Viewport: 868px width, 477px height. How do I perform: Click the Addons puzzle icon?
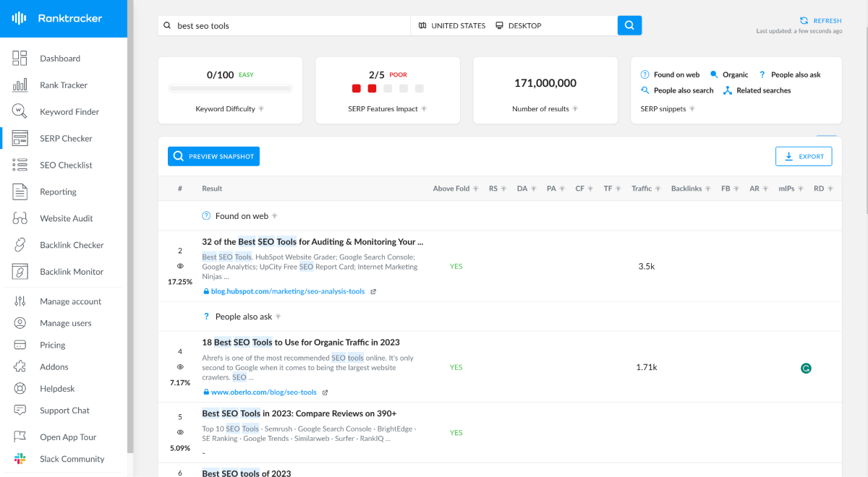tap(20, 367)
